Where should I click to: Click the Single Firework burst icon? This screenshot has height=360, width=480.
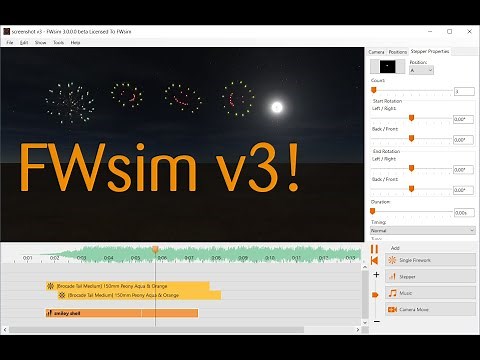(x=392, y=260)
